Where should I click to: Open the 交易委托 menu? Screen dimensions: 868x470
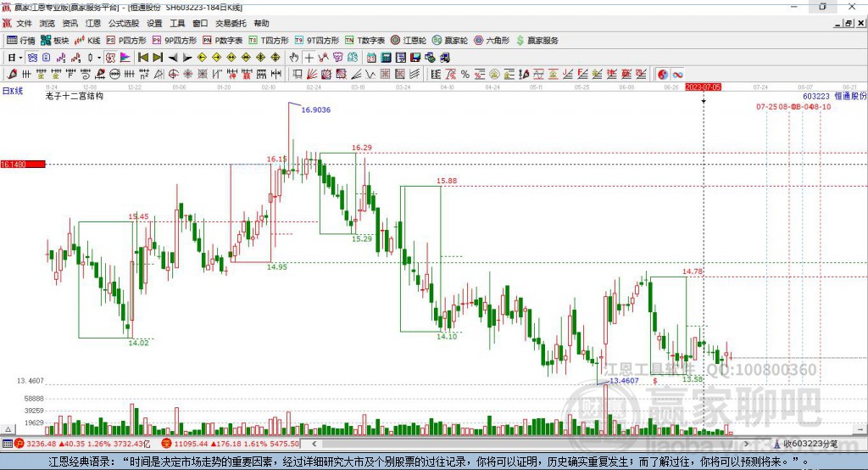231,23
